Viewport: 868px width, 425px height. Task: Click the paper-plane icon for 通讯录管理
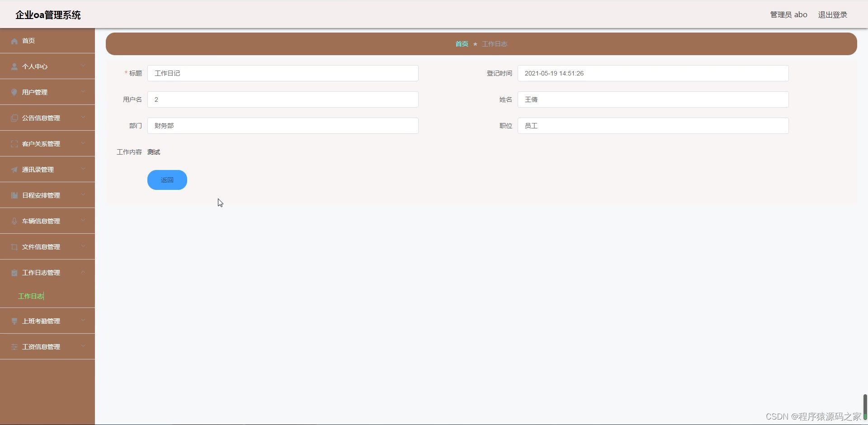point(14,169)
